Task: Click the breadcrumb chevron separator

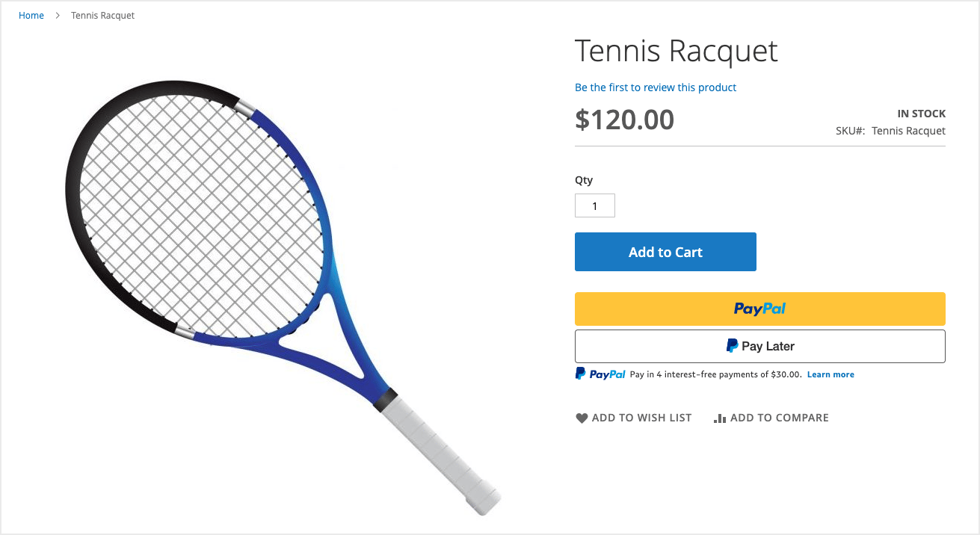Action: pyautogui.click(x=58, y=16)
